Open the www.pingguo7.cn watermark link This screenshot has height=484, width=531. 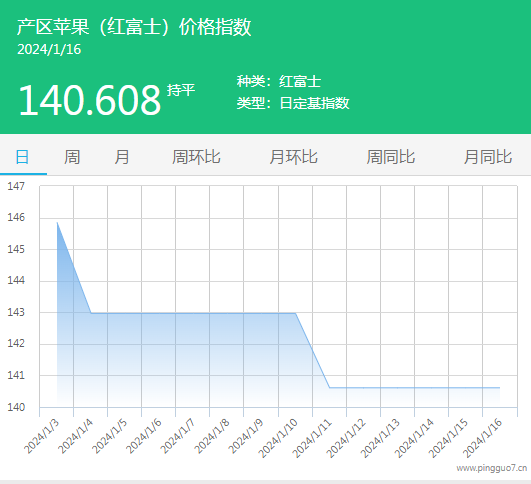coord(492,468)
